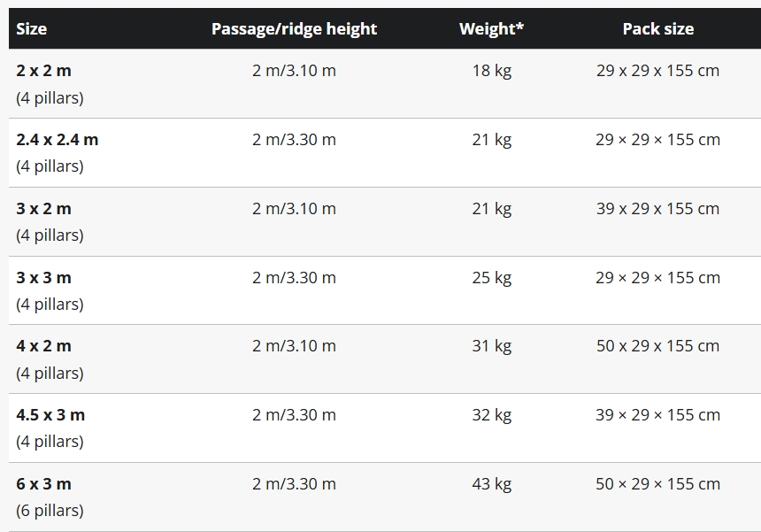Click the 25 kg weight value
Viewport: 761px width, 532px height.
492,278
